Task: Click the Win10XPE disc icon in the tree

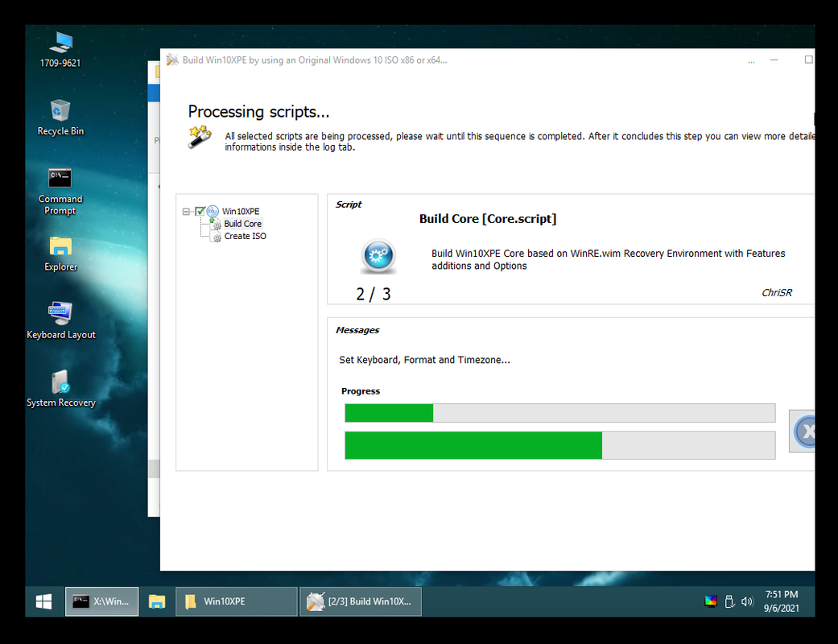Action: coord(213,211)
